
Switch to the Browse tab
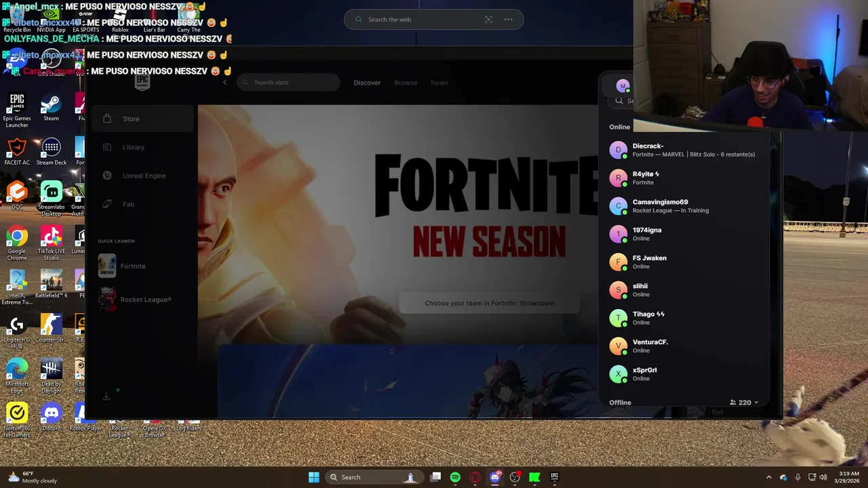click(406, 83)
